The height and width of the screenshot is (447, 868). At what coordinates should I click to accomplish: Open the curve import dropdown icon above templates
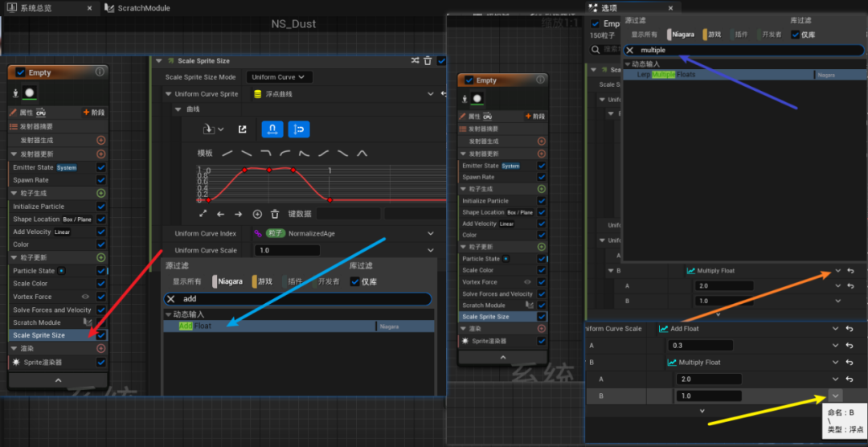point(214,129)
